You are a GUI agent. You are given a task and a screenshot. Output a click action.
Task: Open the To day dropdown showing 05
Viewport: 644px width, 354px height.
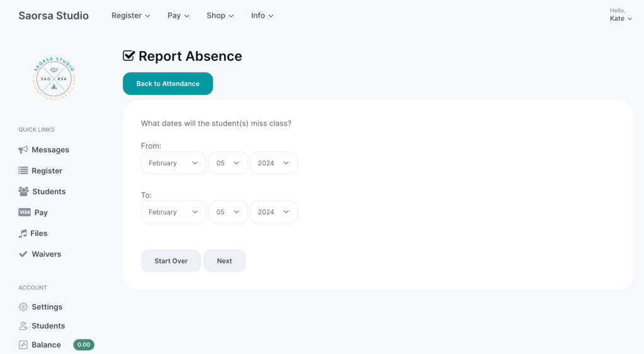pos(228,212)
